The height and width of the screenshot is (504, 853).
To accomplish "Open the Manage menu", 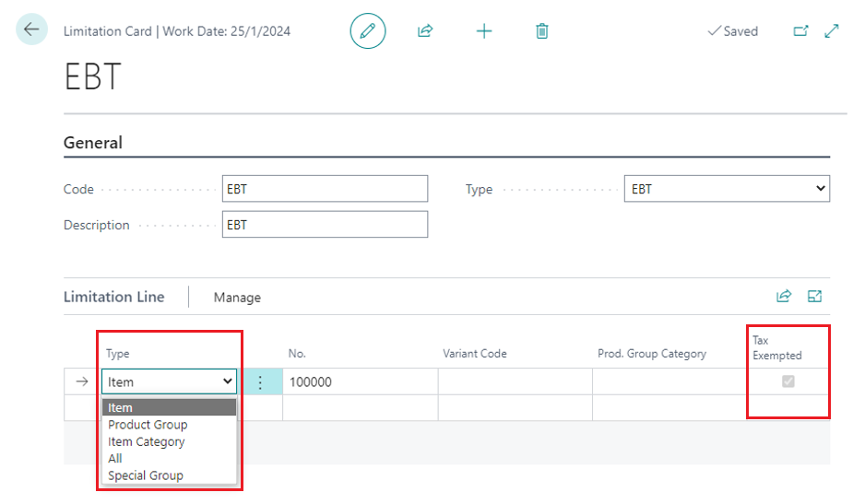I will click(237, 298).
